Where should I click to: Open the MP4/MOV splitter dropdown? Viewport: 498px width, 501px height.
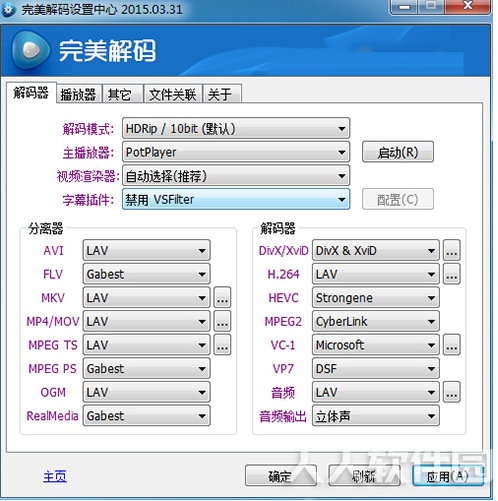[146, 321]
